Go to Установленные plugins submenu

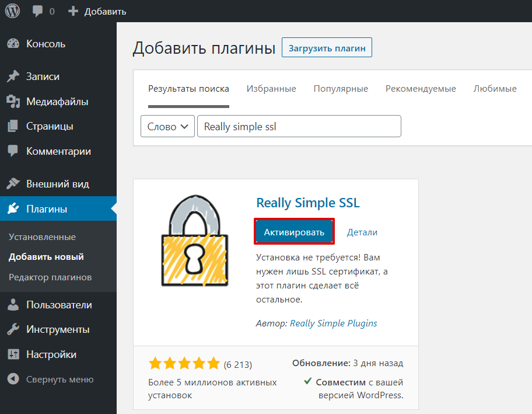pyautogui.click(x=43, y=236)
